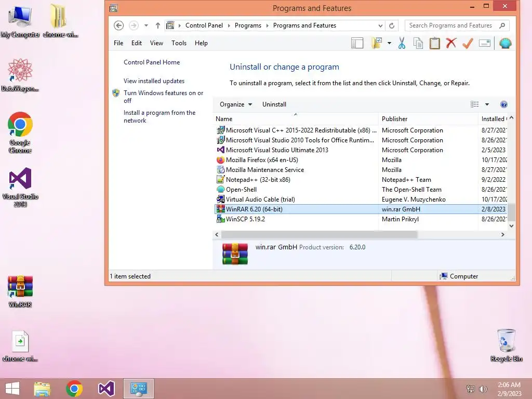Open View installed updates link
Image resolution: width=532 pixels, height=399 pixels.
pos(154,81)
